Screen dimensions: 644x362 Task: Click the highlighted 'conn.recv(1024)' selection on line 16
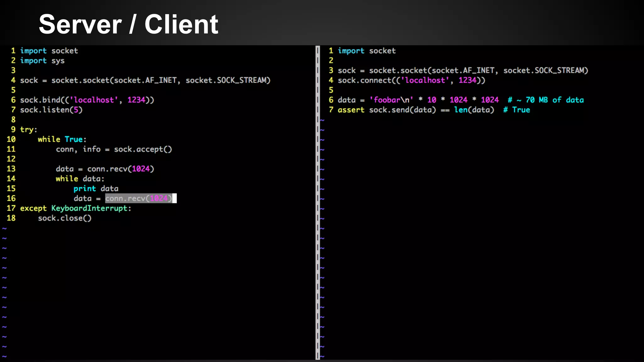[139, 198]
